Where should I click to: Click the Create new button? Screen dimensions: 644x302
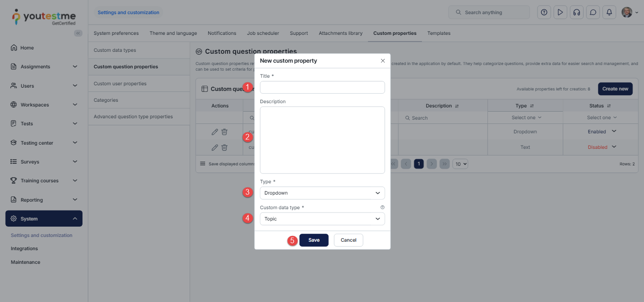click(x=615, y=89)
